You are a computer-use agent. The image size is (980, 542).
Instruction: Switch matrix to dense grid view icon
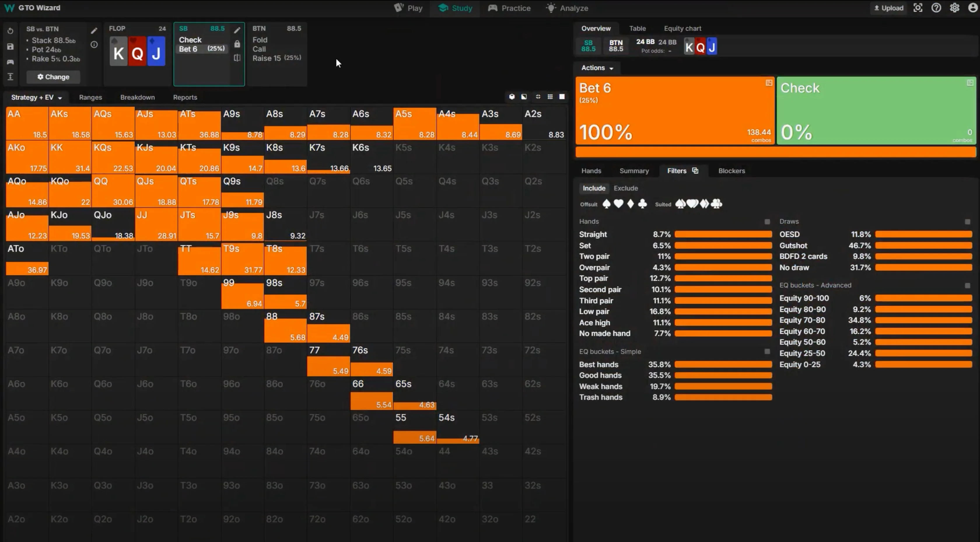point(550,97)
